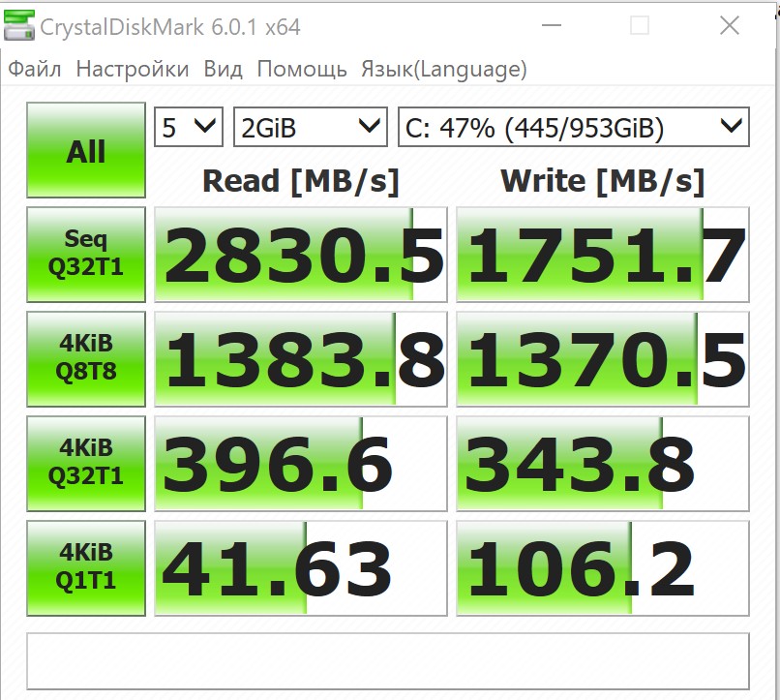Open the Помощь menu
Screen dimensions: 780x700
(x=302, y=69)
